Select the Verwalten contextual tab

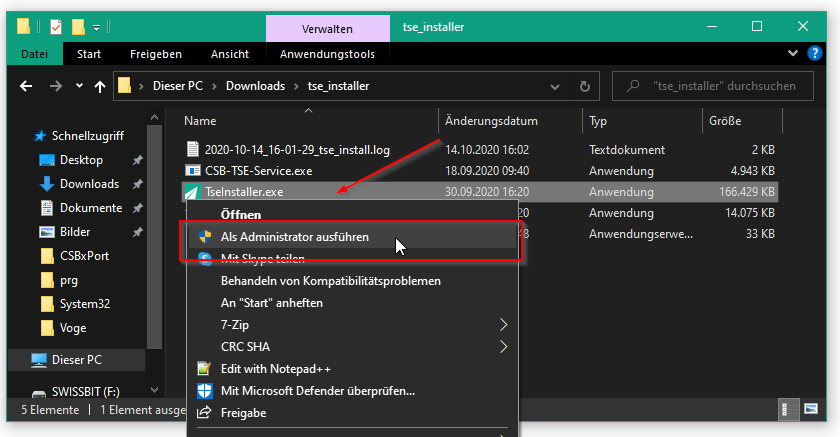point(327,29)
